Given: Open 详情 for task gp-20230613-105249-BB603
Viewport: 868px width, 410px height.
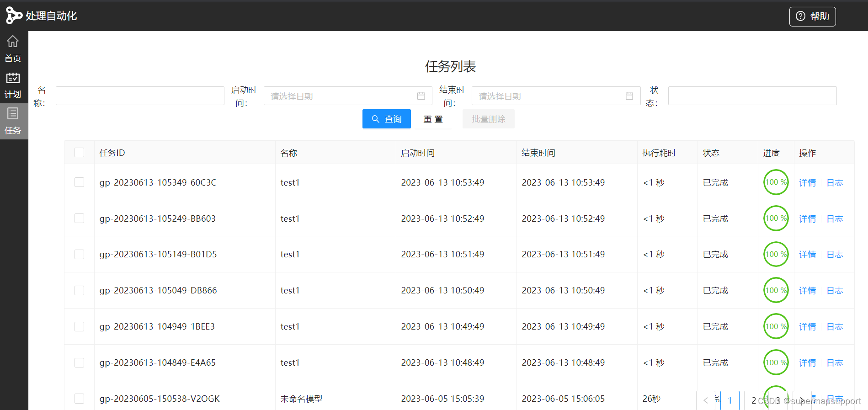Looking at the screenshot, I should [x=808, y=218].
